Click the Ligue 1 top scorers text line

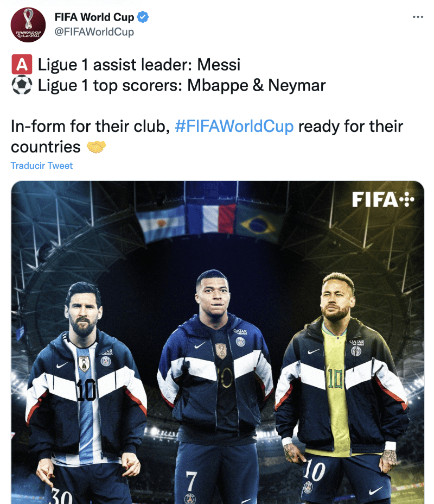(x=182, y=85)
